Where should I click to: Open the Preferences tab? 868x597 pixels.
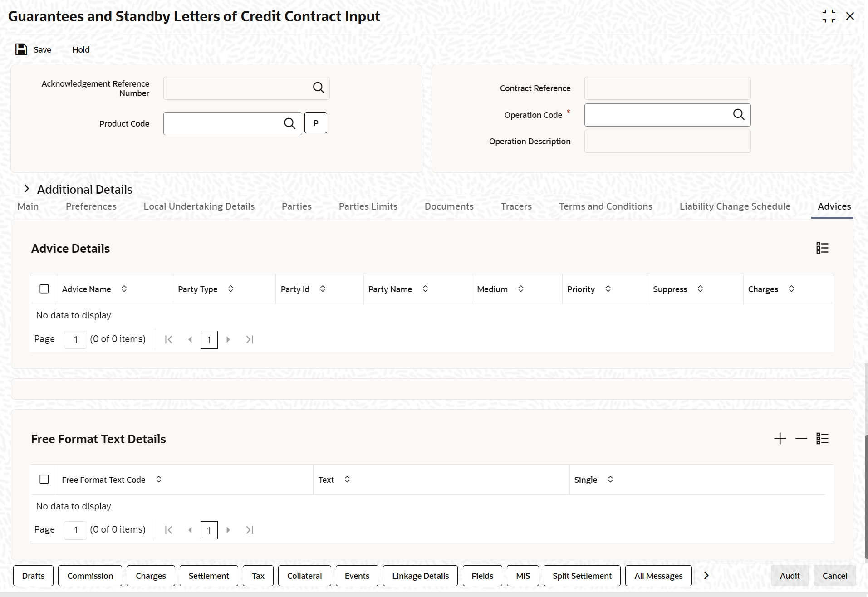(91, 206)
